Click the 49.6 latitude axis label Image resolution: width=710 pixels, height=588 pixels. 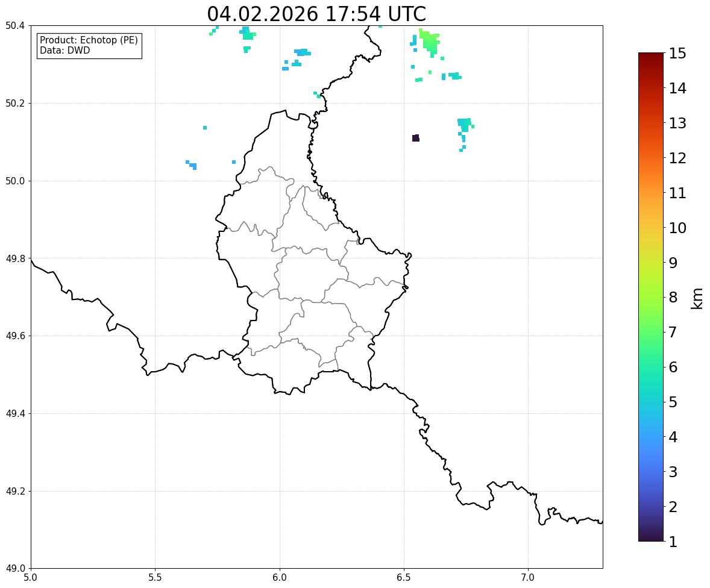pyautogui.click(x=14, y=336)
